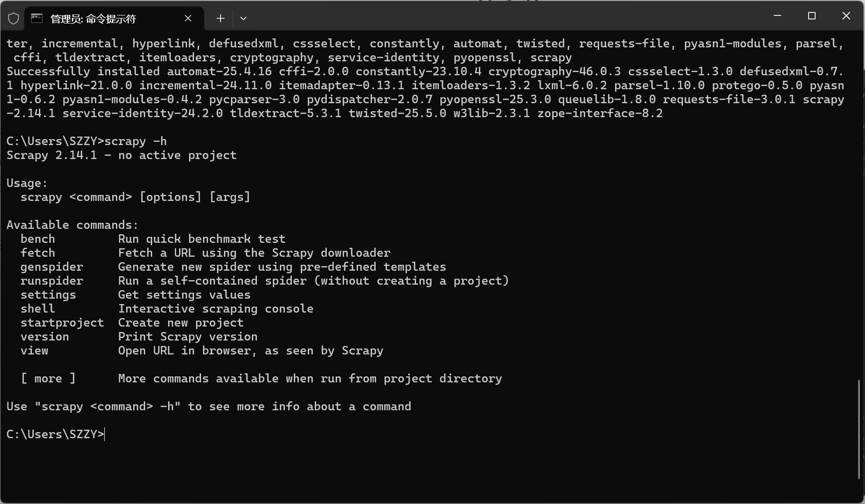The width and height of the screenshot is (865, 504).
Task: Open a new tab with the plus button
Action: click(220, 18)
